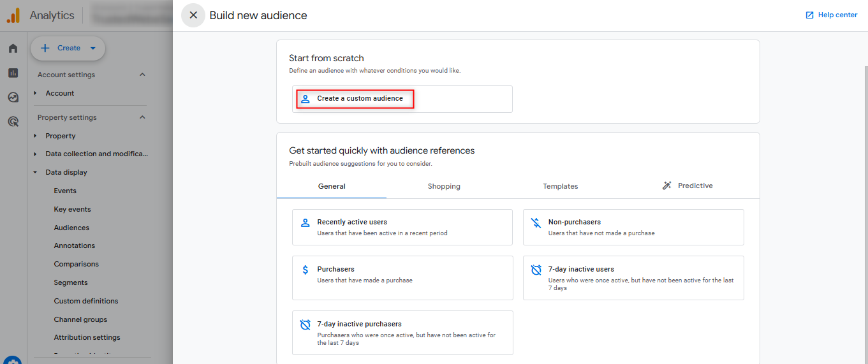The image size is (868, 364).
Task: Click the person icon in Create a custom audience
Action: [305, 99]
